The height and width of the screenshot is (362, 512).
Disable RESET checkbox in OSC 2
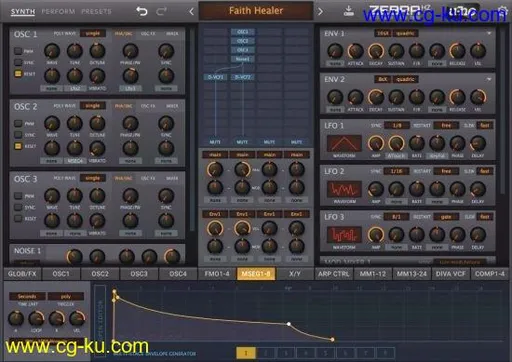[18, 146]
